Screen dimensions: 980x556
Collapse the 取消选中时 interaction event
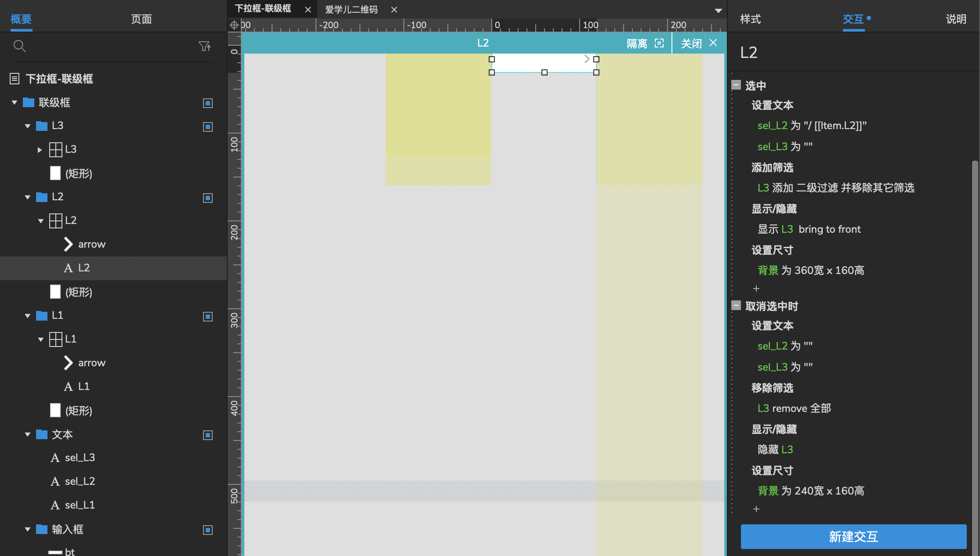[736, 305]
